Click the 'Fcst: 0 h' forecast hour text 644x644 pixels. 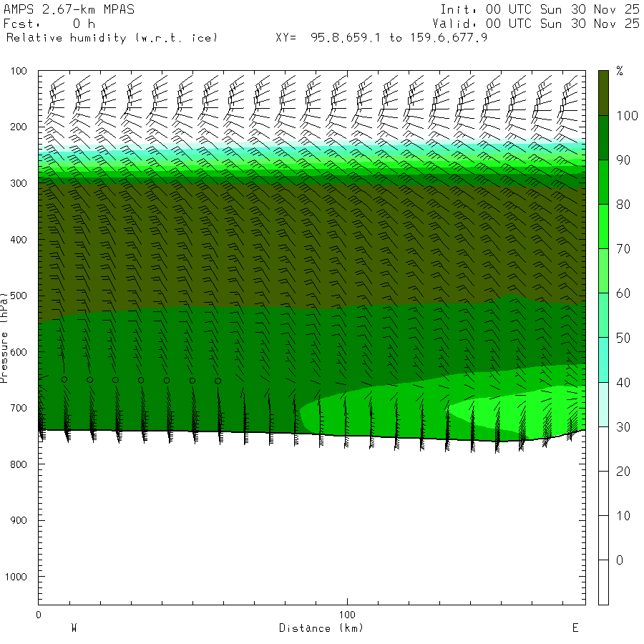point(49,24)
